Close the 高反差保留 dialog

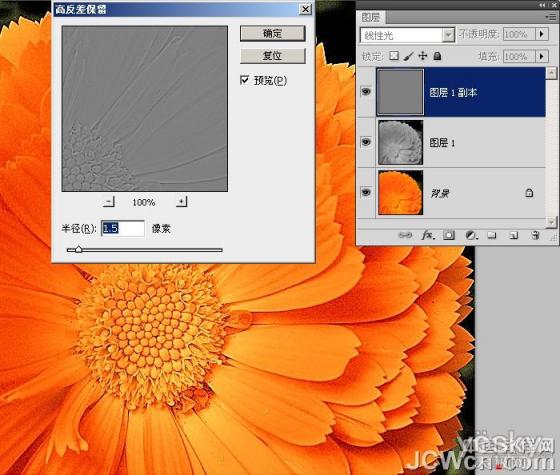click(305, 9)
